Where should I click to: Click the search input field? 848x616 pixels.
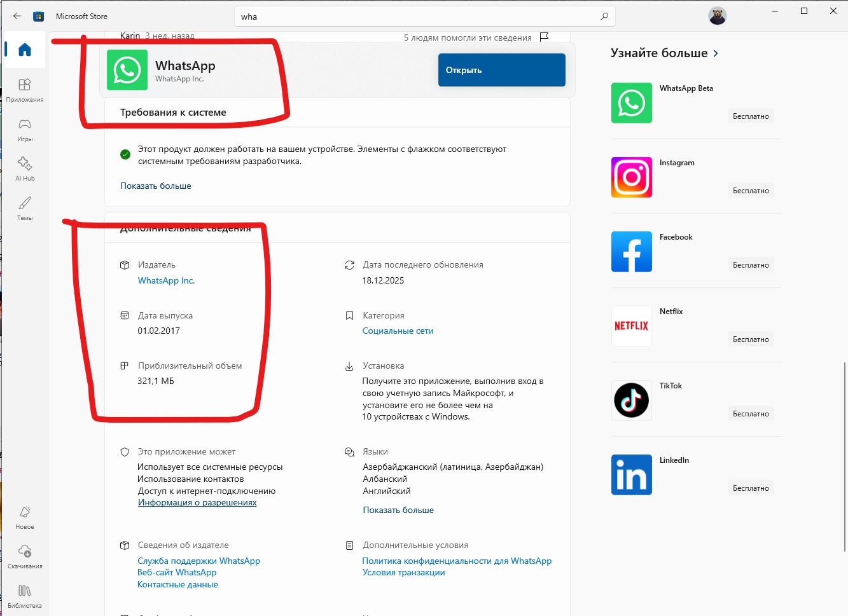point(417,17)
